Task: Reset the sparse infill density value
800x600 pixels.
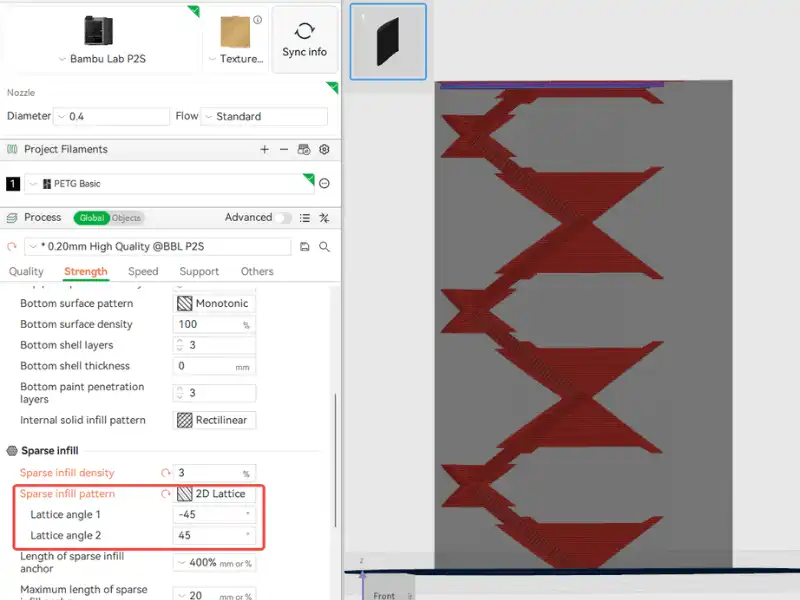Action: [x=166, y=473]
